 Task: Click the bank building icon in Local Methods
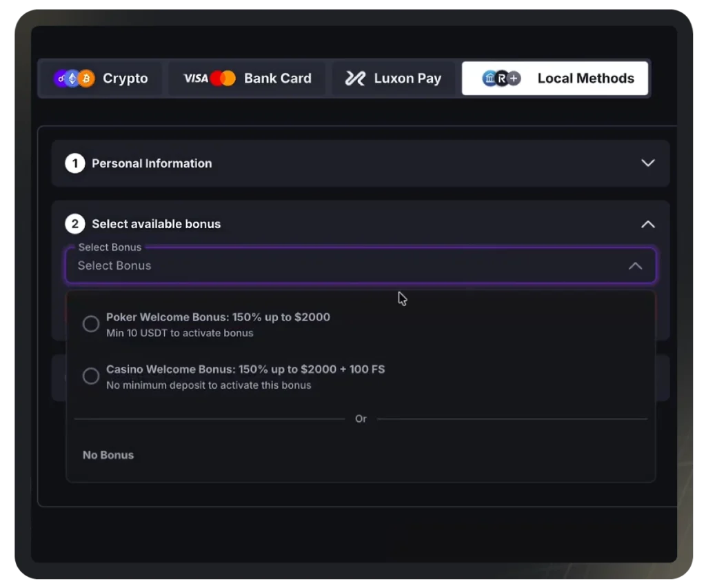point(490,79)
